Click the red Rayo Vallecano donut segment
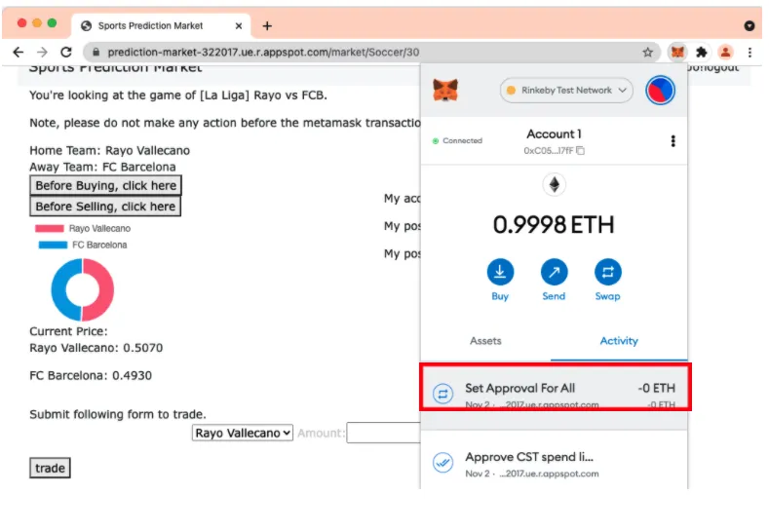This screenshot has width=769, height=532. click(104, 289)
